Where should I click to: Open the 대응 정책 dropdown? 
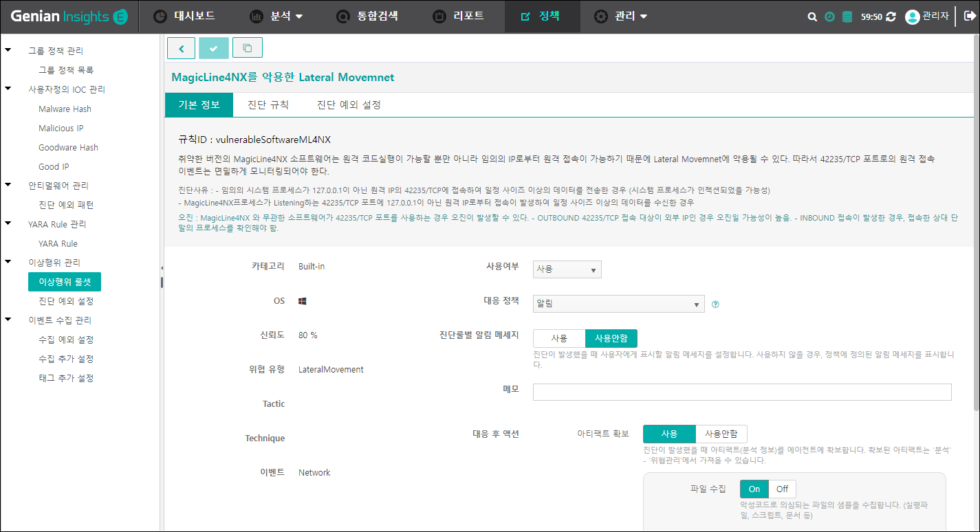pyautogui.click(x=618, y=304)
